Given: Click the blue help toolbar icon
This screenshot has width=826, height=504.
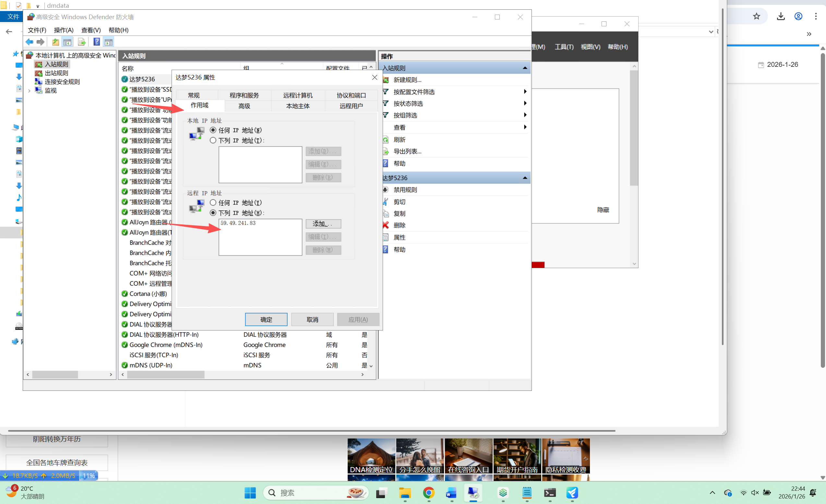Looking at the screenshot, I should (97, 42).
